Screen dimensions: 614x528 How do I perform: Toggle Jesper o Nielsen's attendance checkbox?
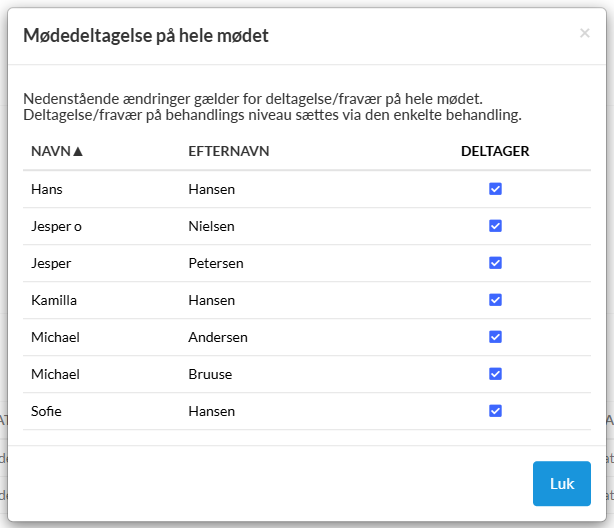495,226
